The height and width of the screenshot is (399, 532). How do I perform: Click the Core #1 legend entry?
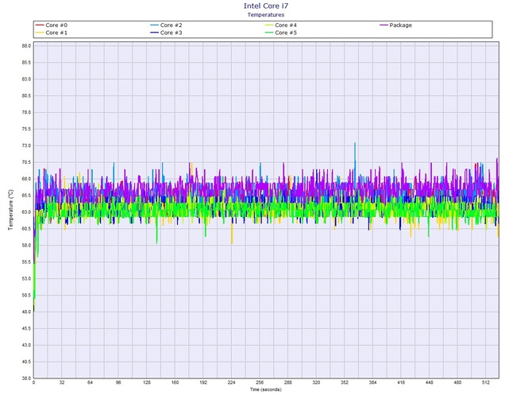coord(52,33)
